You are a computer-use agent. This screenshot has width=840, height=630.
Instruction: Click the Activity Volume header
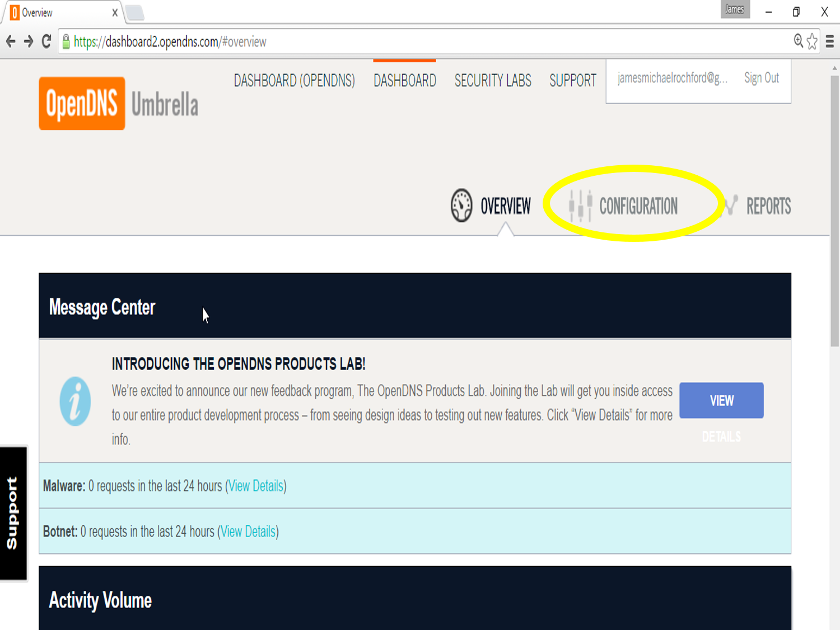coord(415,598)
